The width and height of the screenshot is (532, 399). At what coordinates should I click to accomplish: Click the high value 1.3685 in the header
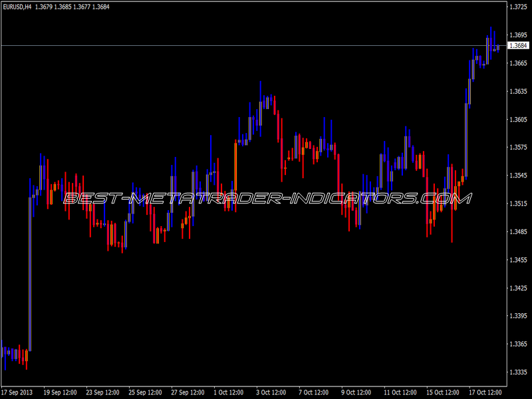click(x=63, y=7)
